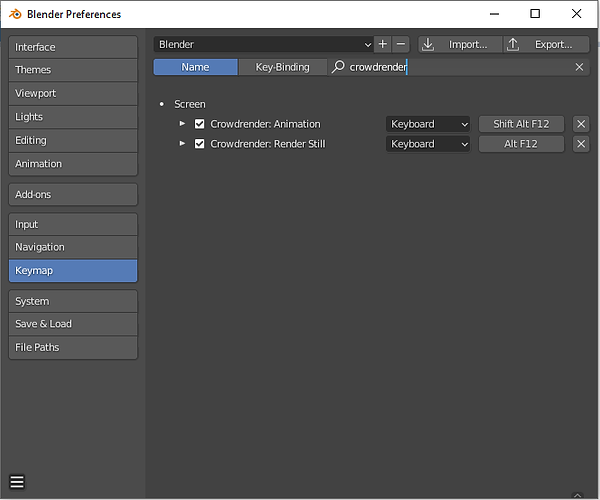
Task: Disable the Crowdrender: Animation shortcut checkbox
Action: point(199,124)
